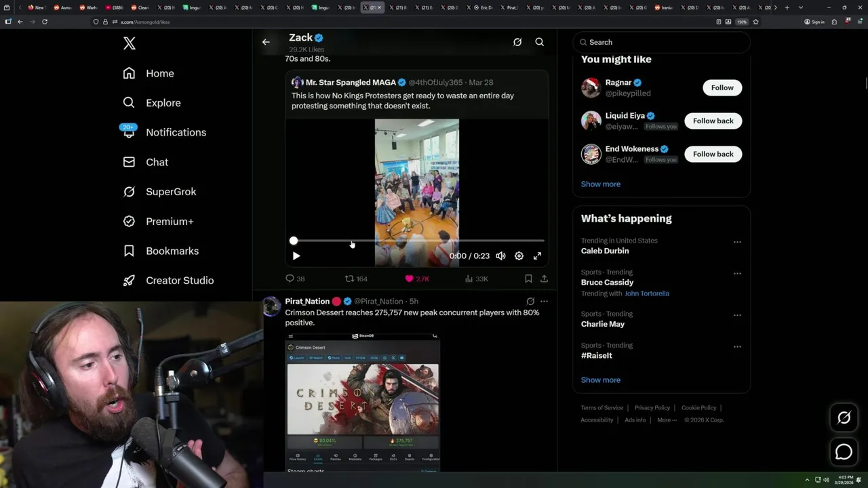Bookmark this page with star icon
Image resolution: width=868 pixels, height=488 pixels.
(755, 22)
